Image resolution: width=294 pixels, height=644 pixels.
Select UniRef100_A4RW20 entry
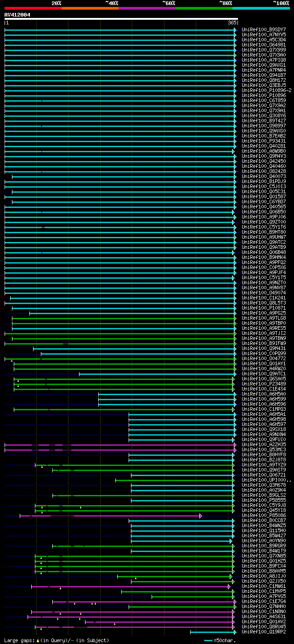pyautogui.click(x=264, y=369)
